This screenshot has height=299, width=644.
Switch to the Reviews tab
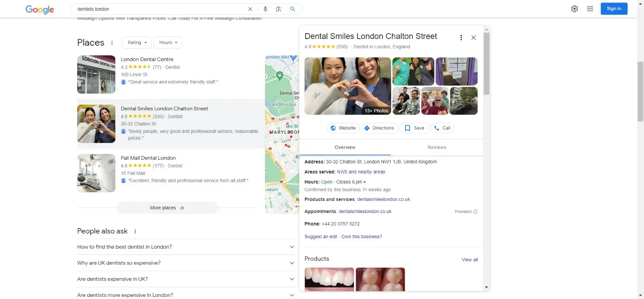(x=437, y=148)
